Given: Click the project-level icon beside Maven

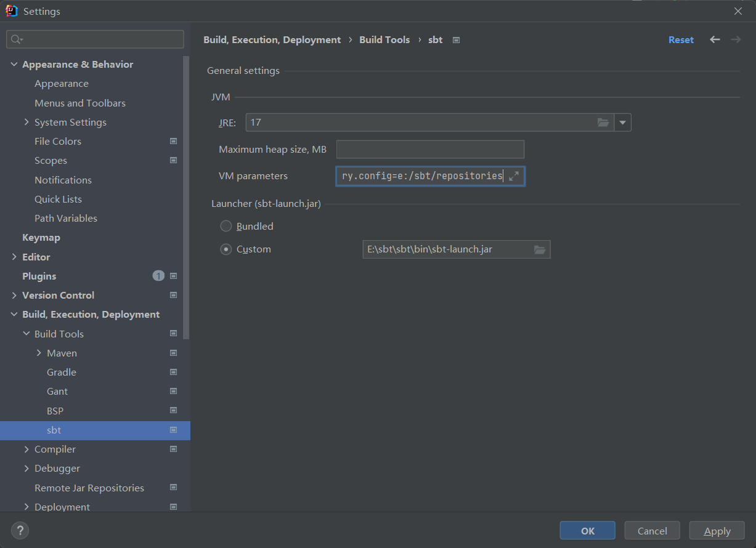Looking at the screenshot, I should pos(173,353).
